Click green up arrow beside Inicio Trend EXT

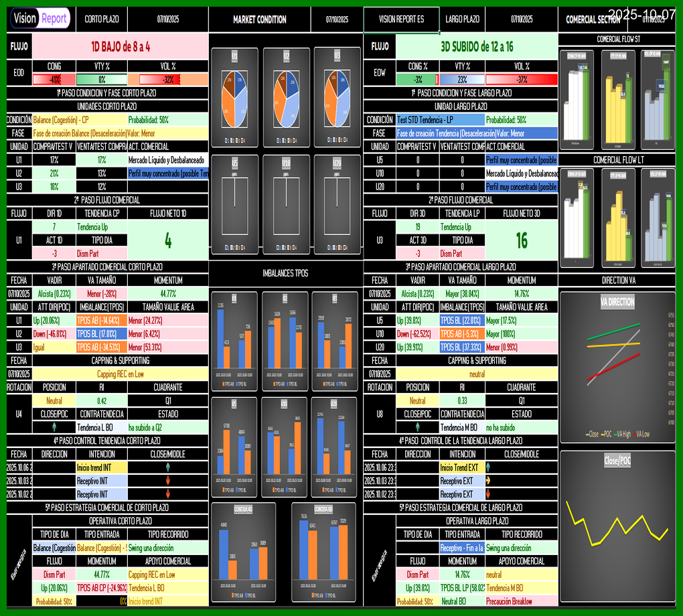(x=489, y=467)
